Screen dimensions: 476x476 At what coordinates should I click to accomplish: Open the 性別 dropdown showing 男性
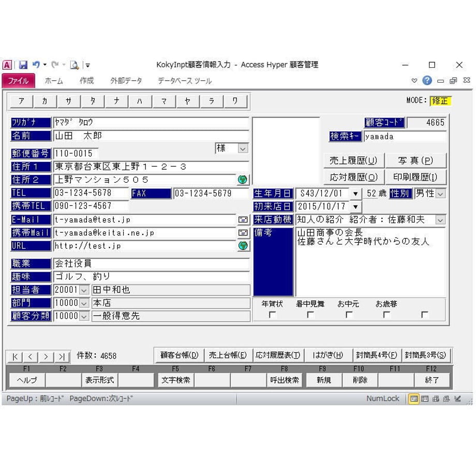pos(440,194)
